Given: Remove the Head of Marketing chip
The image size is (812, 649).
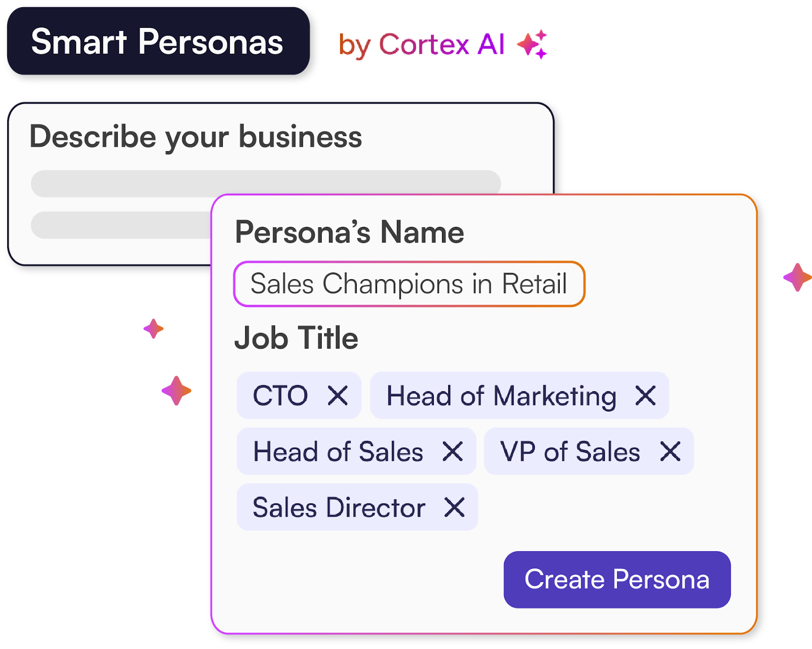Looking at the screenshot, I should click(x=646, y=395).
